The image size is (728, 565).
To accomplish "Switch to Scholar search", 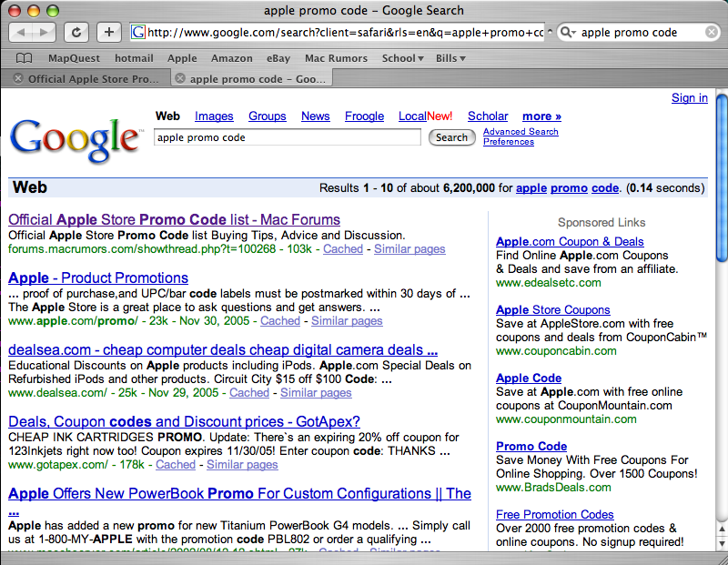I will [488, 116].
